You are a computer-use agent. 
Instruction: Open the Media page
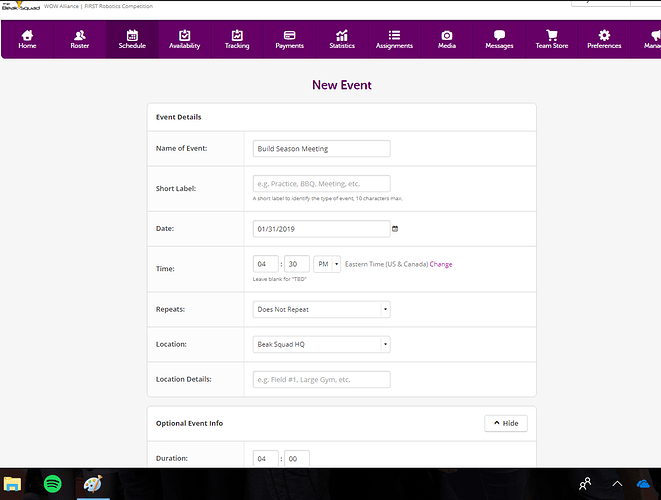click(447, 39)
